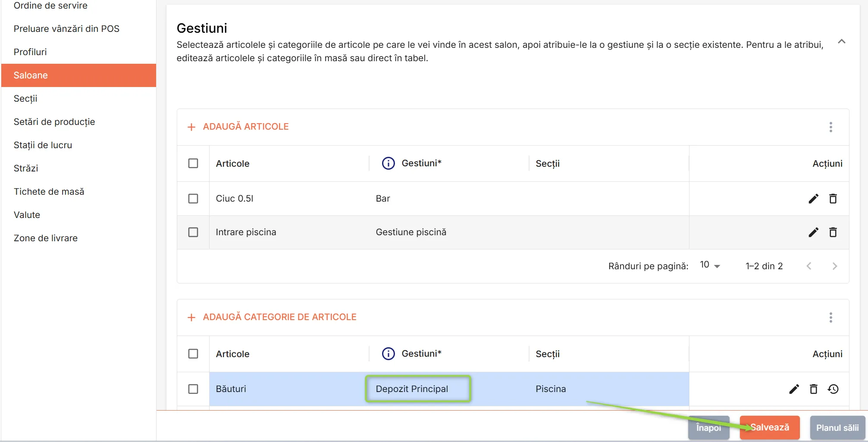
Task: Go to previous page of articles
Action: click(x=809, y=266)
